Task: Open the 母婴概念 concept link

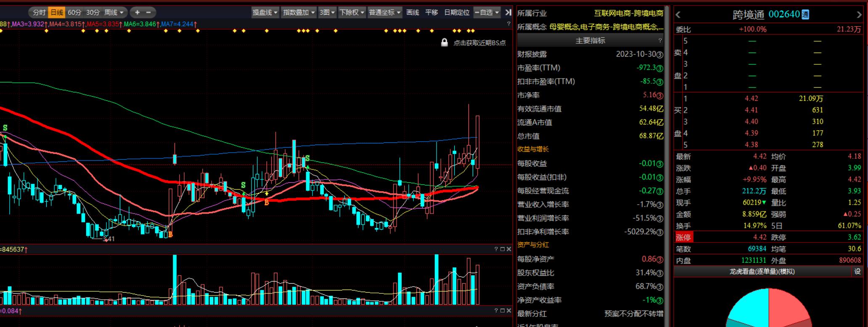Action: [x=564, y=27]
